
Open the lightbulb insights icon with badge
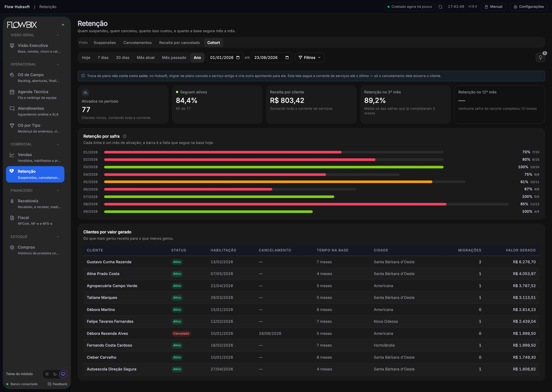(540, 57)
